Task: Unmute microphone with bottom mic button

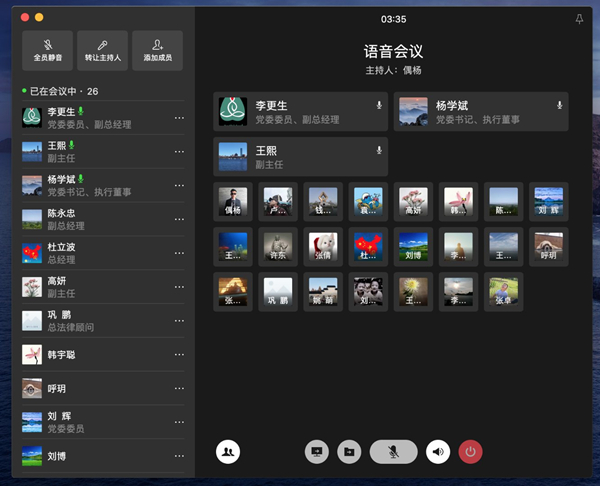Action: tap(393, 452)
